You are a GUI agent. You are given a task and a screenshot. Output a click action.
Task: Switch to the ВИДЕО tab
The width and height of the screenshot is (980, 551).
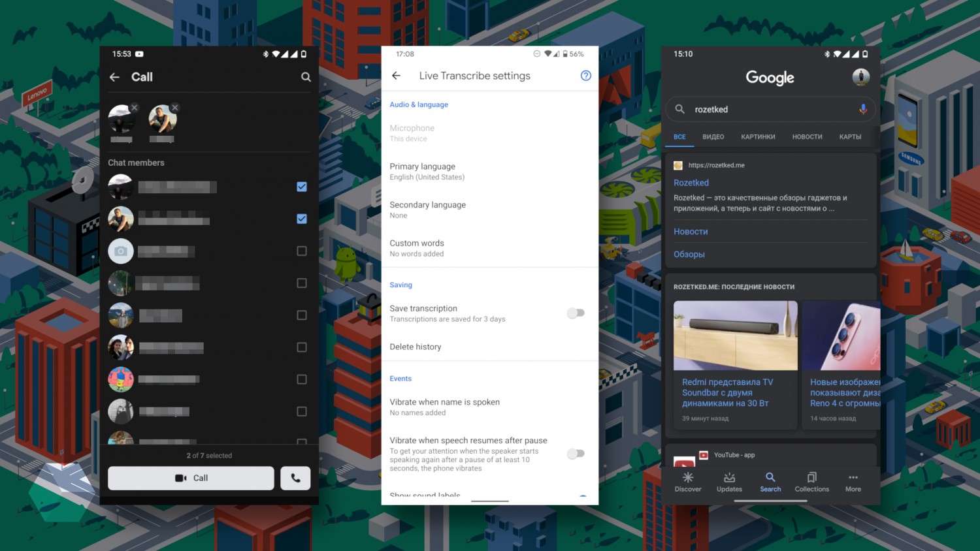tap(713, 137)
